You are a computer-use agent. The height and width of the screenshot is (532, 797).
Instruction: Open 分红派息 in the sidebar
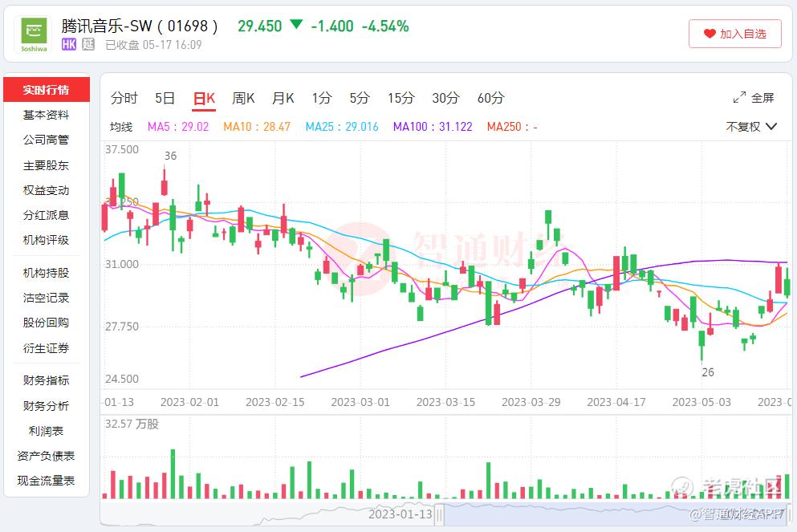[47, 215]
